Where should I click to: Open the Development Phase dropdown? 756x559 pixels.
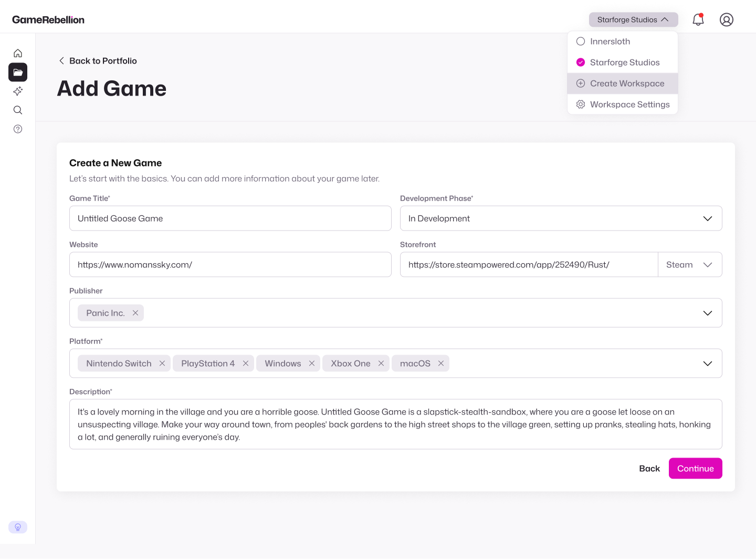click(707, 218)
